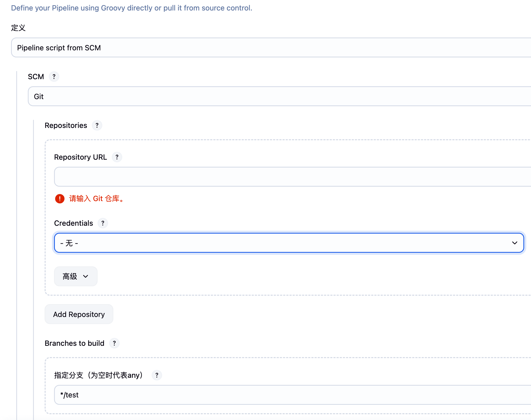Screen dimensions: 531x420
Task: Click the Credentials help question mark
Action: pyautogui.click(x=103, y=223)
